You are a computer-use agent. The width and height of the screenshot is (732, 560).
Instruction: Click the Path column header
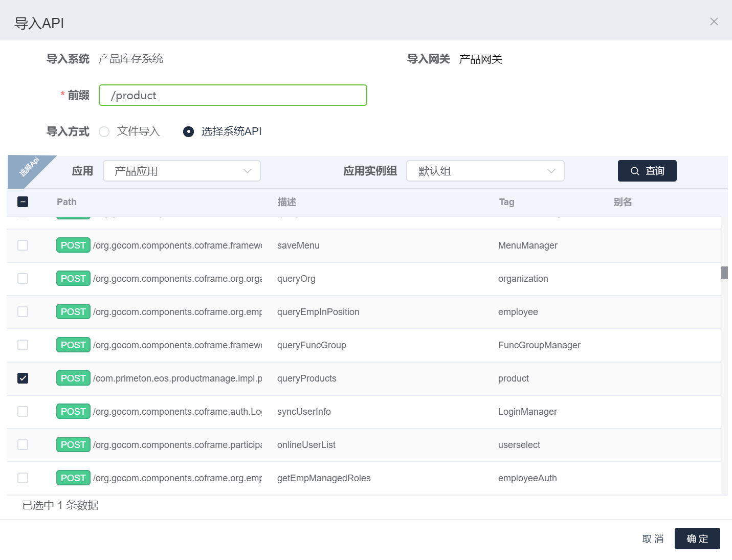click(66, 202)
